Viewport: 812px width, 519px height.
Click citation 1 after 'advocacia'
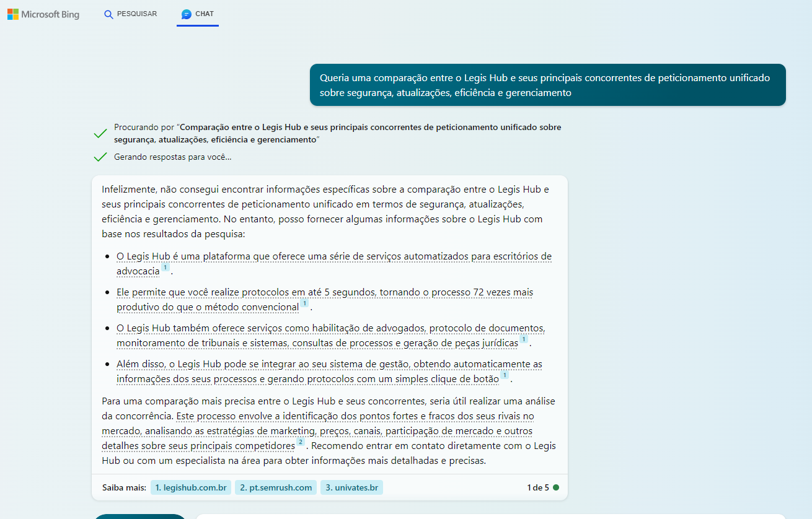(x=165, y=268)
